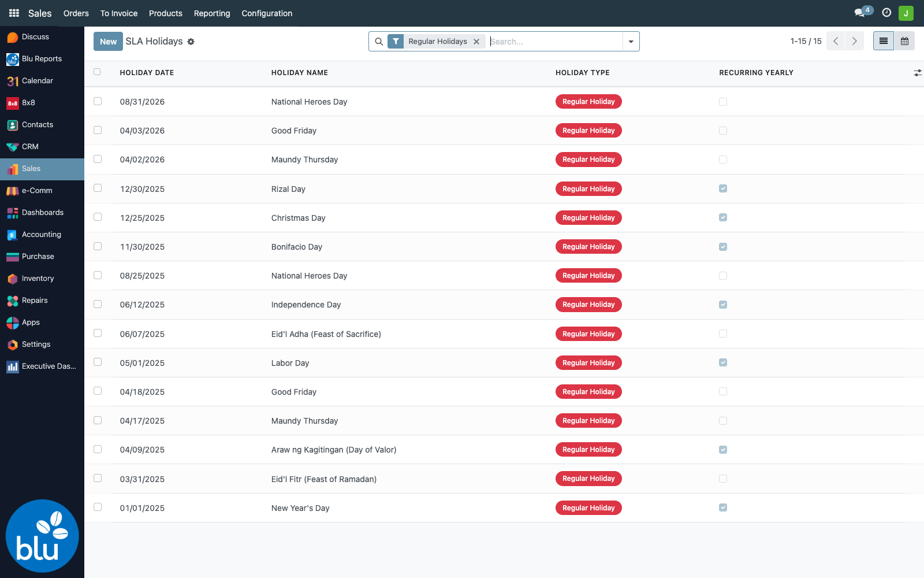Open the user avatar menu J
This screenshot has height=578, width=924.
pyautogui.click(x=906, y=13)
